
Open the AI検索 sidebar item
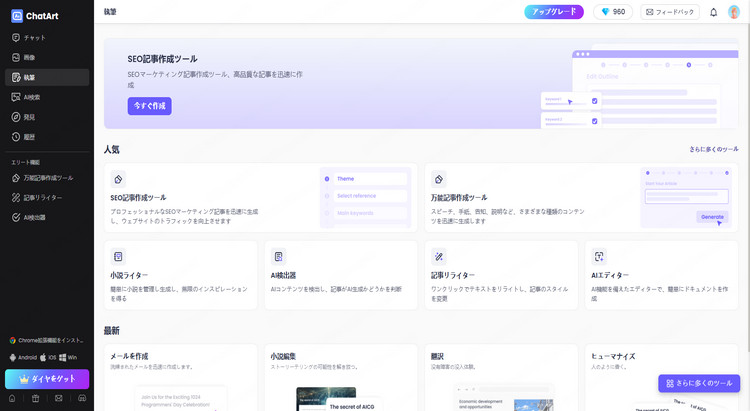[x=47, y=97]
